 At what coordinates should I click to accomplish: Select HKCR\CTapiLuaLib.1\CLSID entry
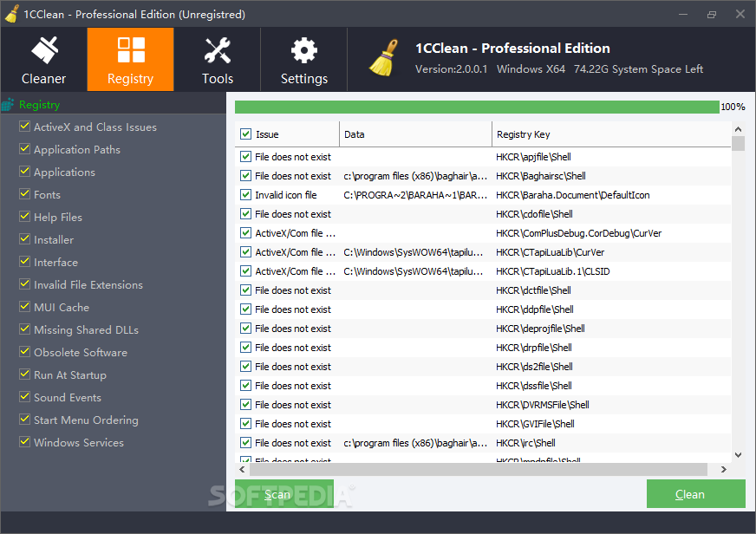point(553,271)
